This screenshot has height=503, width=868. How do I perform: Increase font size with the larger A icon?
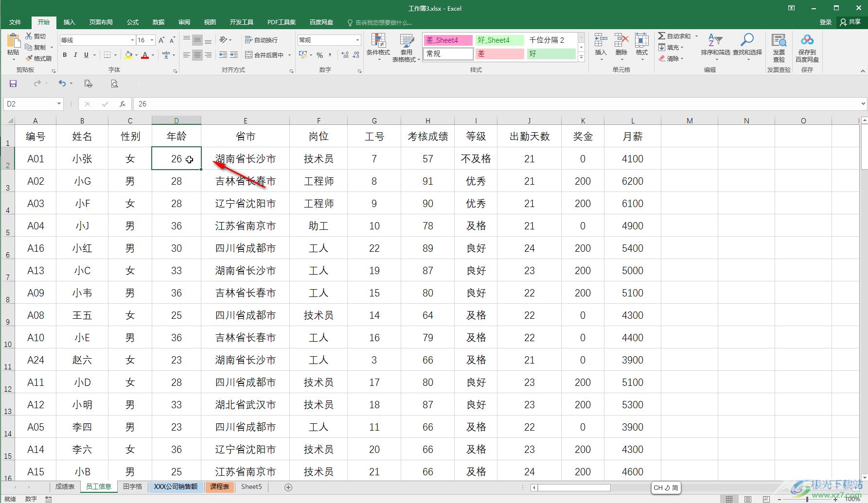161,40
